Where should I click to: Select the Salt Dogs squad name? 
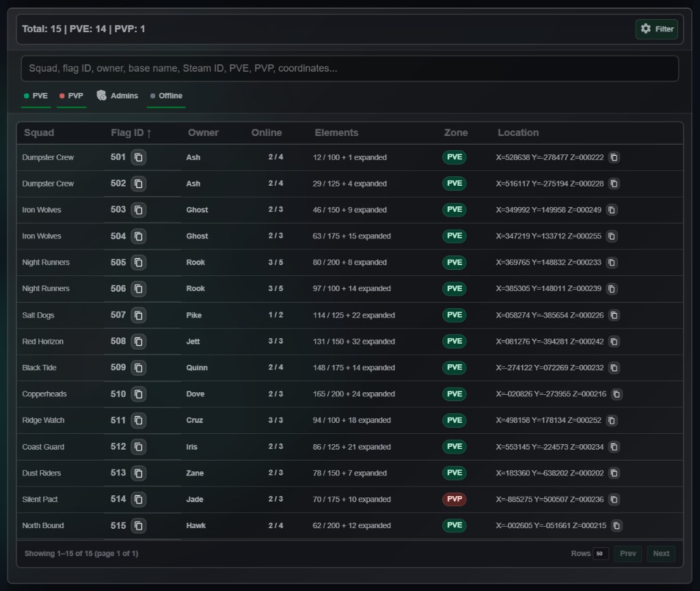38,316
